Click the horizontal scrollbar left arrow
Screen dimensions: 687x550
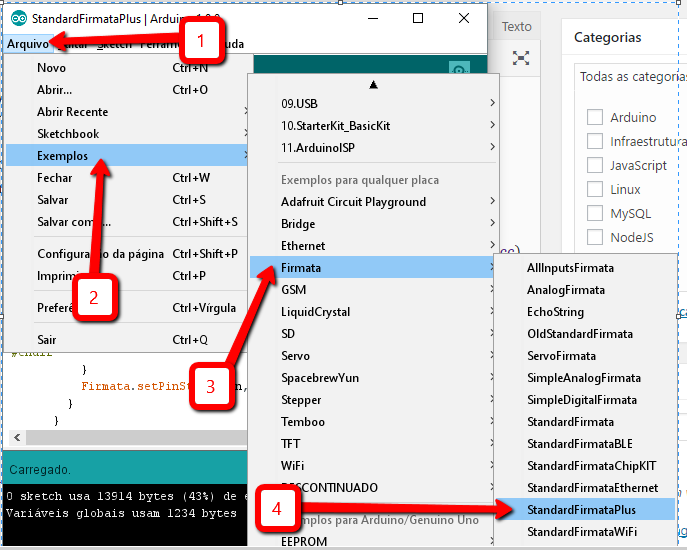click(17, 437)
